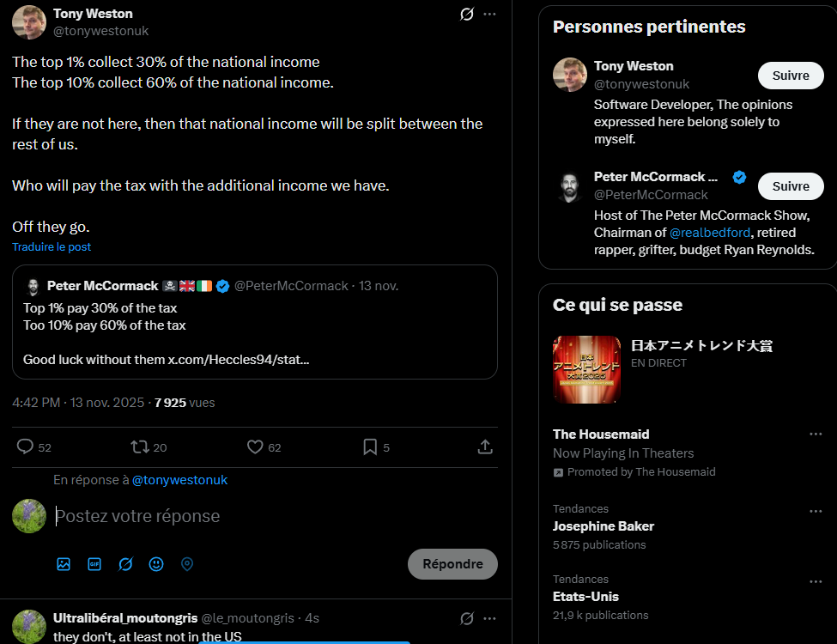Open the Etats-Unis trending topic

click(585, 597)
